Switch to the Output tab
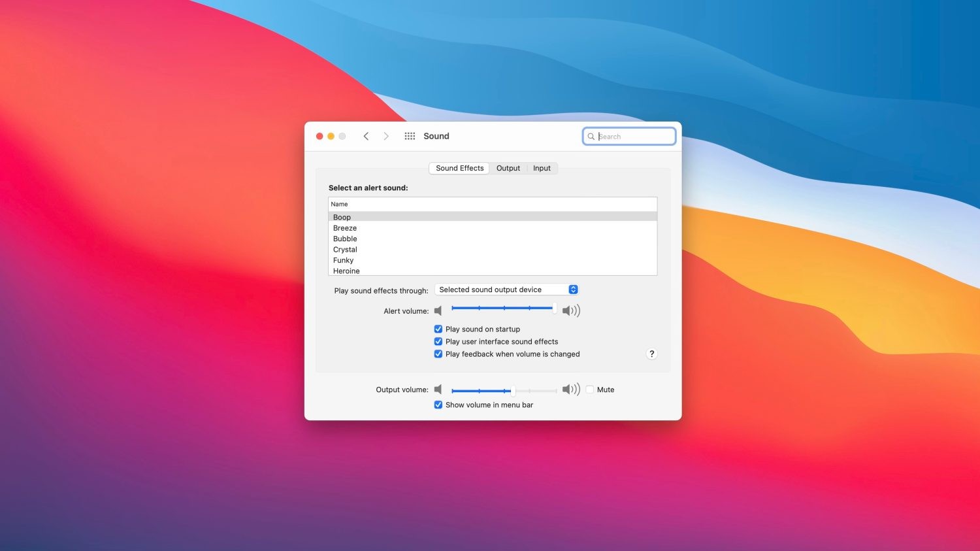The width and height of the screenshot is (980, 551). click(508, 168)
